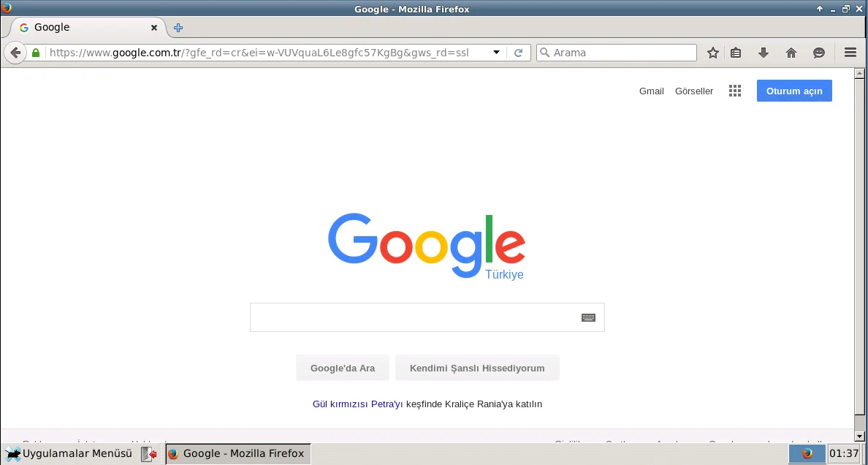Click the scrollbar down arrow
The height and width of the screenshot is (465, 868).
[859, 436]
